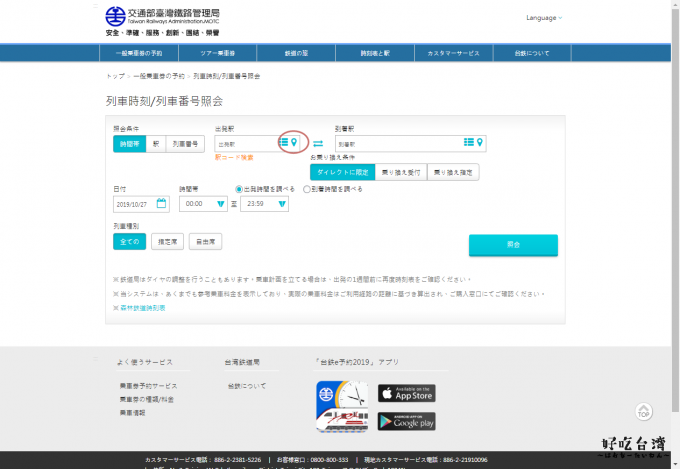The image size is (680, 469).
Task: Open the 森林鉄道時刻表 link
Action: (x=142, y=308)
